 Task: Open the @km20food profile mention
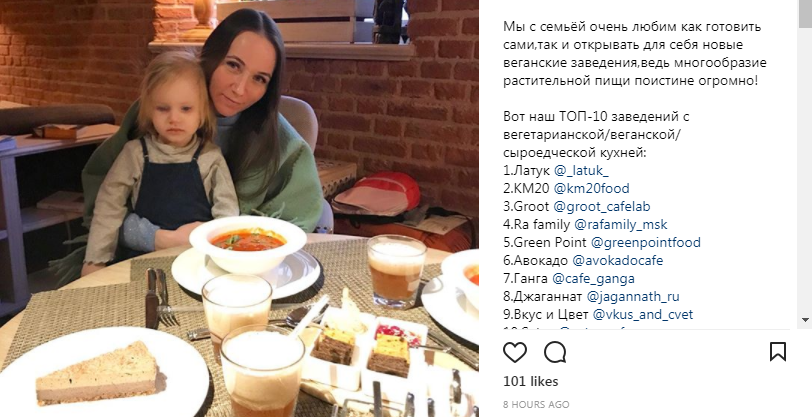(591, 188)
